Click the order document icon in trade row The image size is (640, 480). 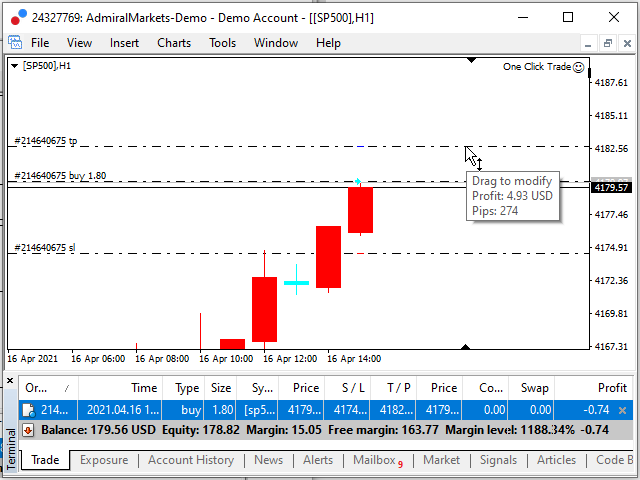(29, 410)
